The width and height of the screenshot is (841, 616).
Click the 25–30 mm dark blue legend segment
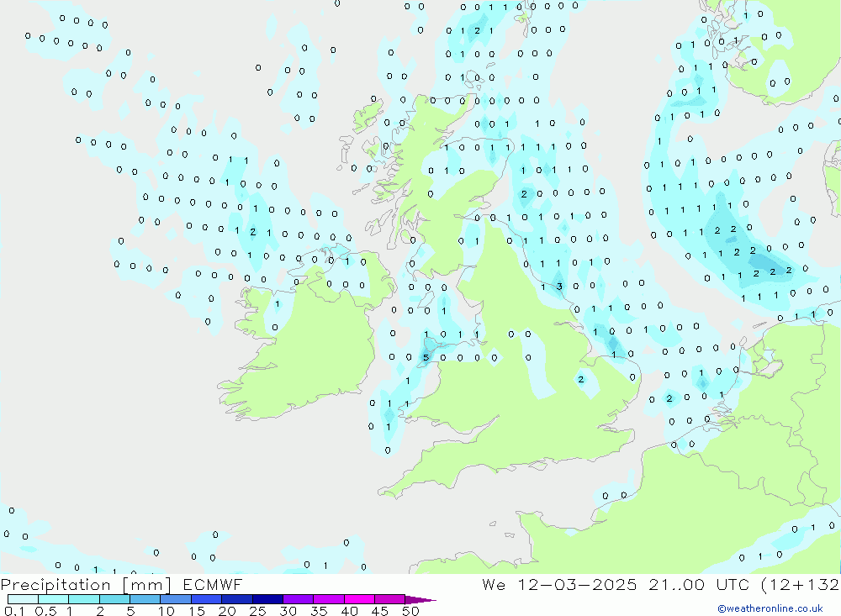[267, 599]
